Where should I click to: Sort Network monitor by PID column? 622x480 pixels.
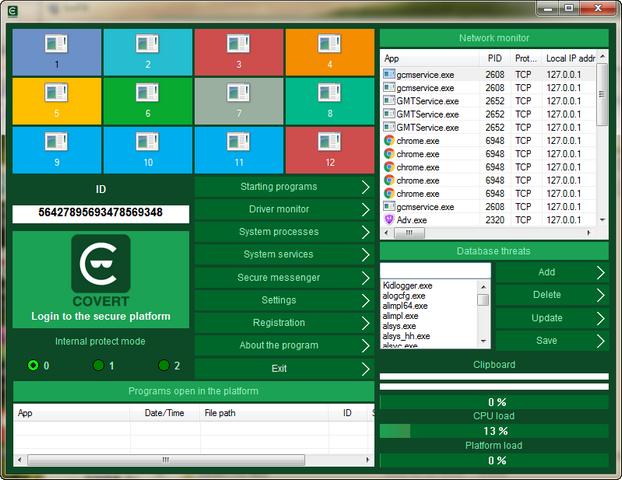click(495, 59)
